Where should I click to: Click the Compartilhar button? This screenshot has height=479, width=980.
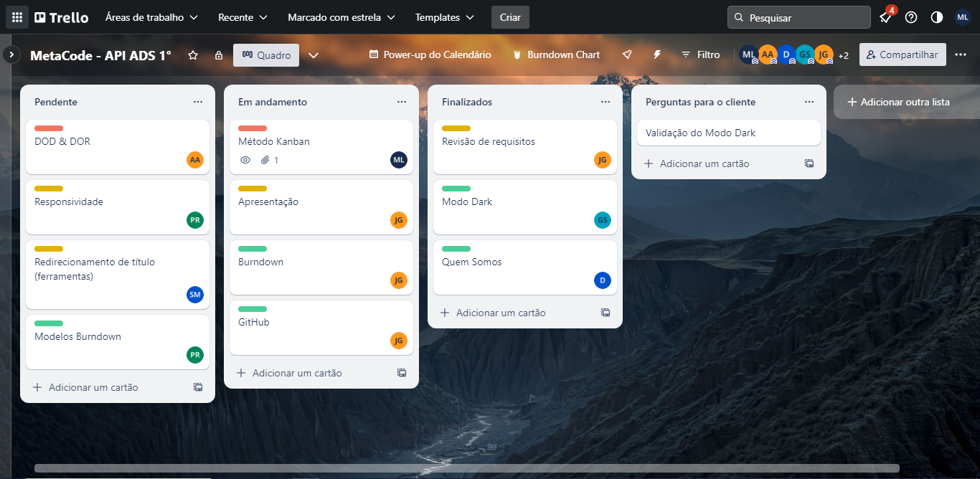[x=903, y=54]
